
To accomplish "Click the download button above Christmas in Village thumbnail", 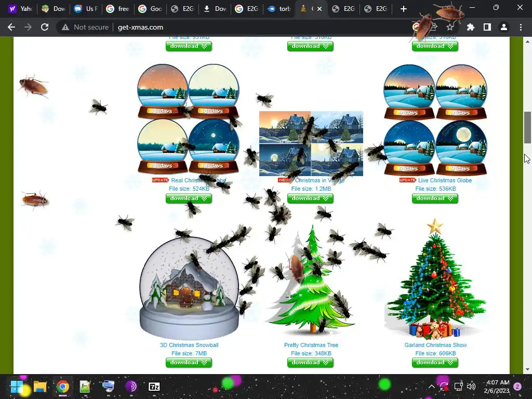I will click(x=311, y=46).
